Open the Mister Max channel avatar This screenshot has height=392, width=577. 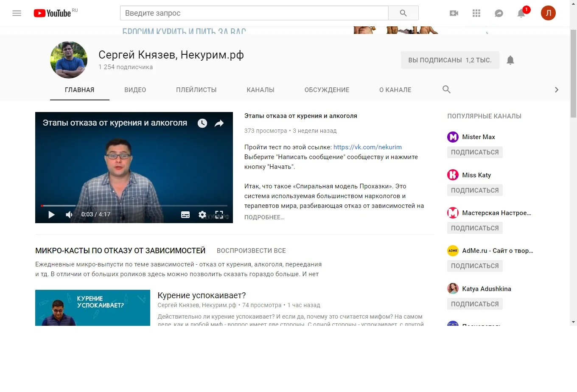tap(453, 137)
